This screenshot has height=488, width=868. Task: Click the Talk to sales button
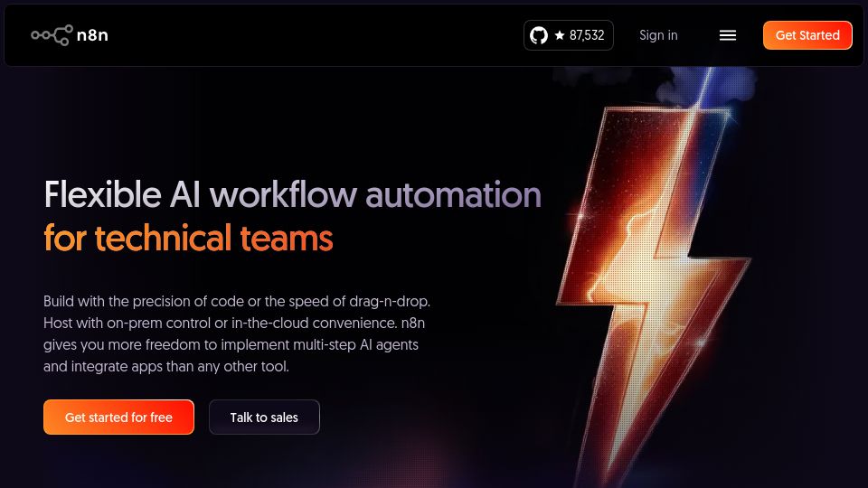click(x=264, y=418)
